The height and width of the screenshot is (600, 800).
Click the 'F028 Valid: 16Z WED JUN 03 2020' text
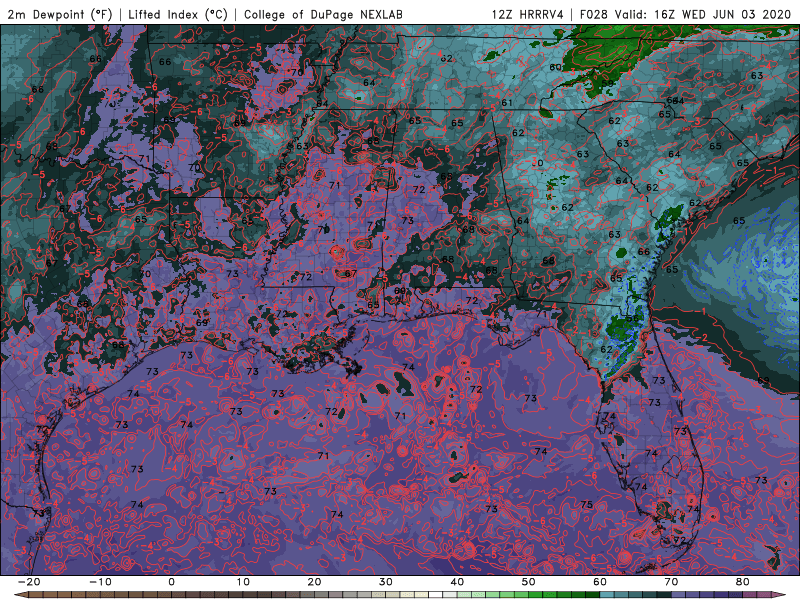[685, 14]
